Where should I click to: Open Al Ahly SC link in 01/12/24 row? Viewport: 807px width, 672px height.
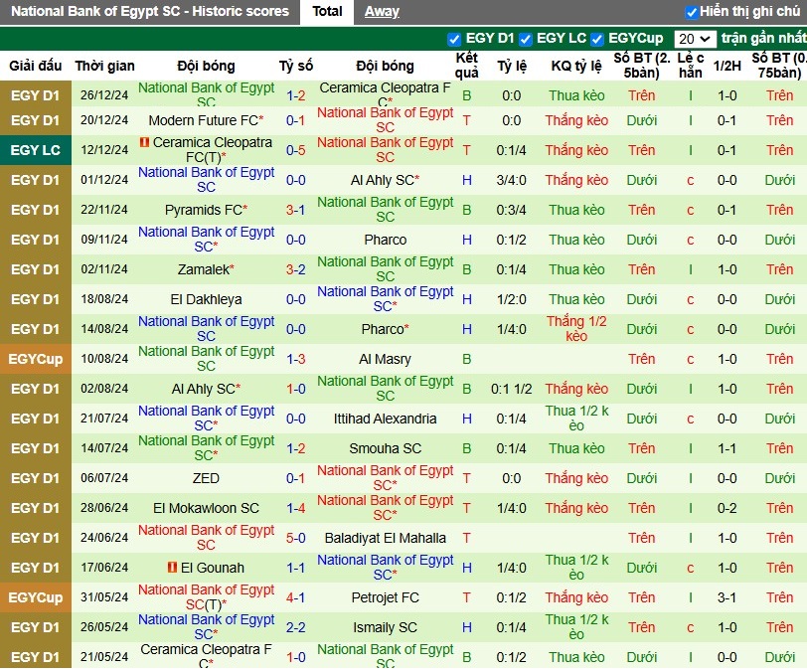(x=385, y=180)
